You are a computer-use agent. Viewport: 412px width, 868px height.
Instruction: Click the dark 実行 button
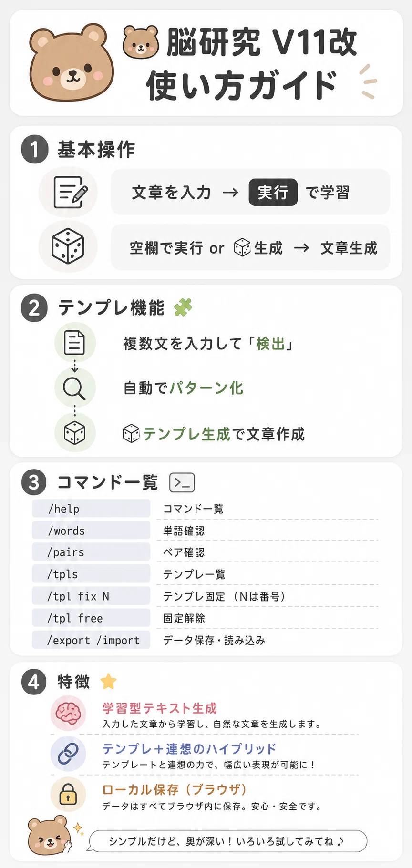(x=273, y=193)
